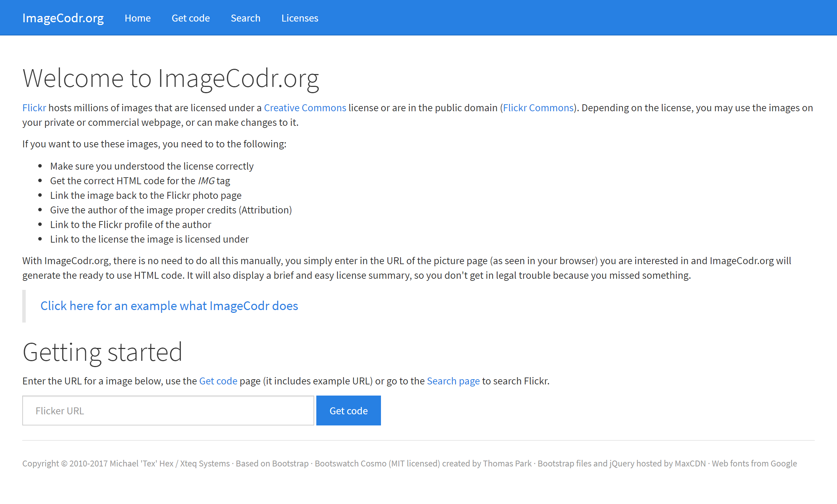Click the blue Get code button
Image resolution: width=837 pixels, height=504 pixels.
click(x=348, y=410)
